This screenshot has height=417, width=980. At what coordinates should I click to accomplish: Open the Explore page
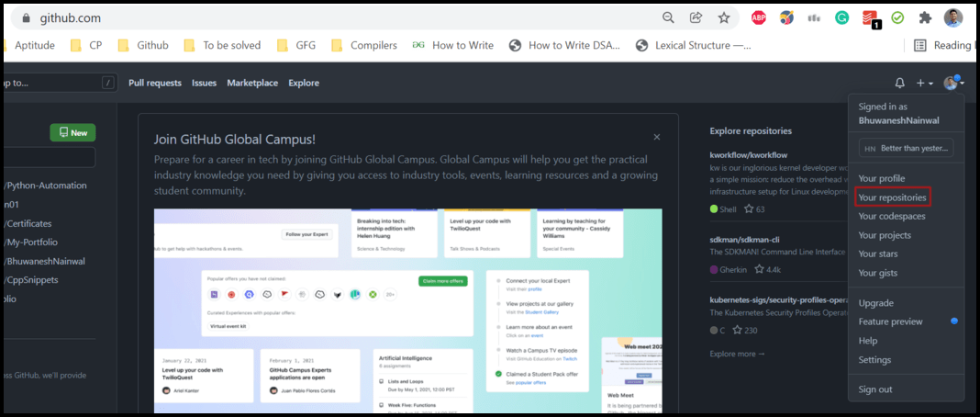tap(304, 83)
